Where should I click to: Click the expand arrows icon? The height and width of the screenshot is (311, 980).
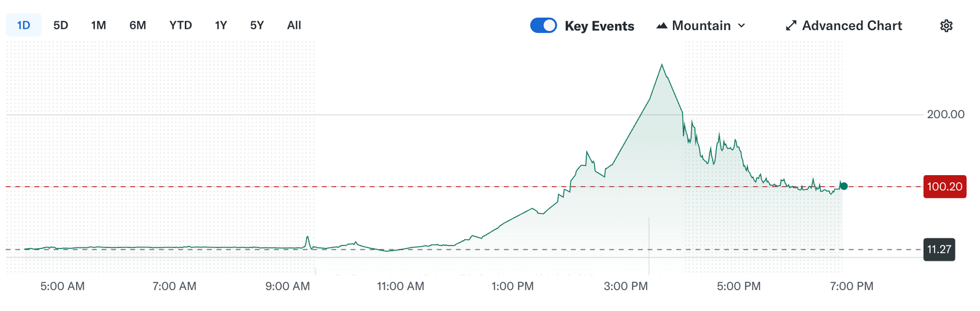[x=791, y=26]
